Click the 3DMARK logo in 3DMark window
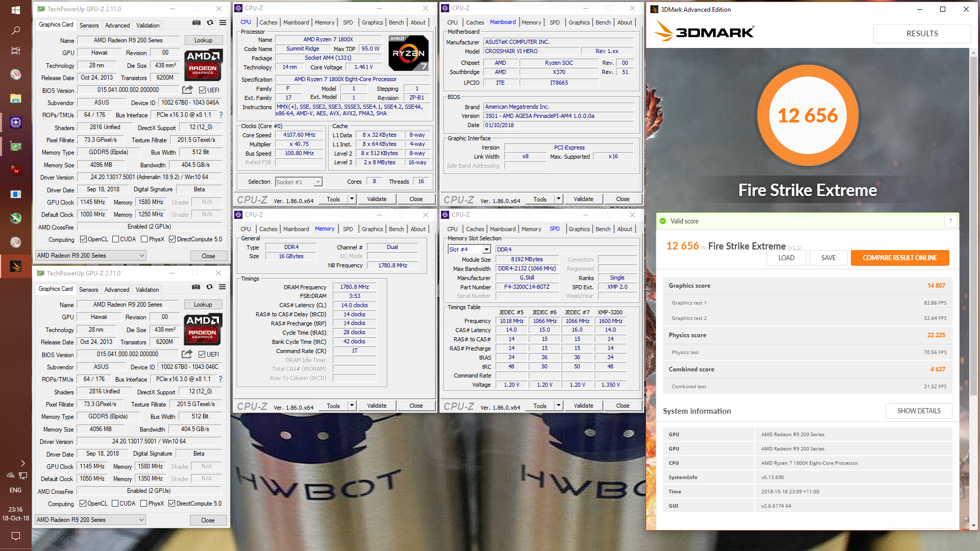Viewport: 980px width, 551px height. coord(704,32)
